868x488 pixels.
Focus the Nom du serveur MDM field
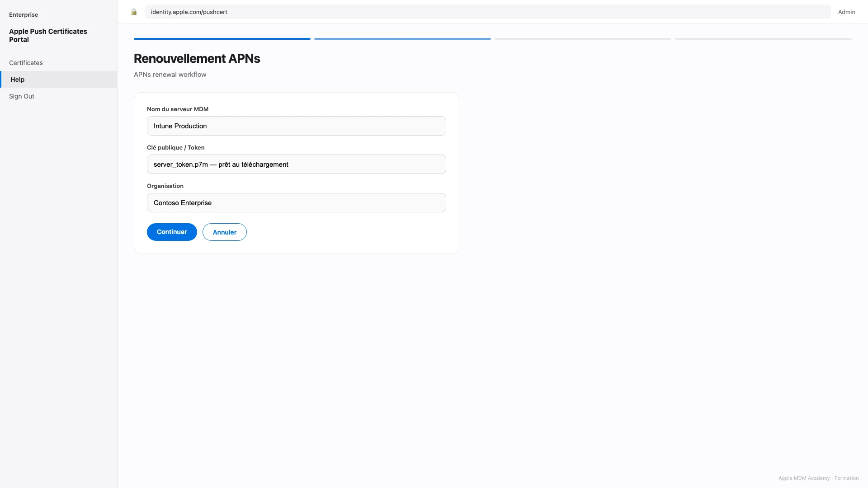click(x=297, y=126)
